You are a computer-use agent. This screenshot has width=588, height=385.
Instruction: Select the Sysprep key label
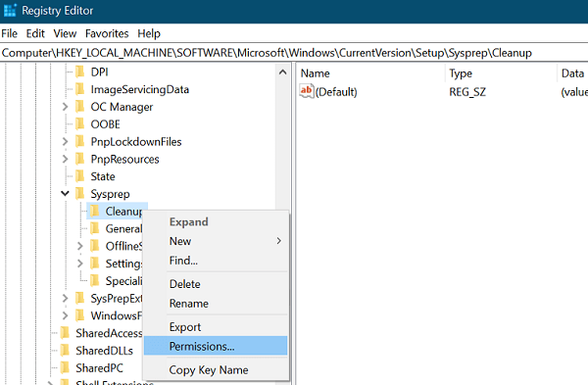(x=110, y=194)
